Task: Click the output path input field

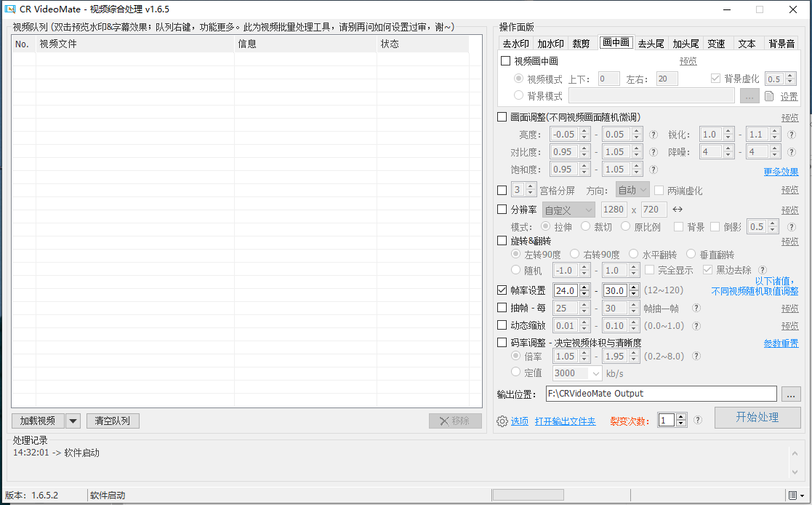Action: pos(662,394)
